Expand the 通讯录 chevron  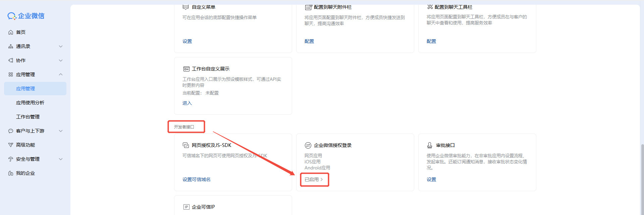(x=61, y=46)
